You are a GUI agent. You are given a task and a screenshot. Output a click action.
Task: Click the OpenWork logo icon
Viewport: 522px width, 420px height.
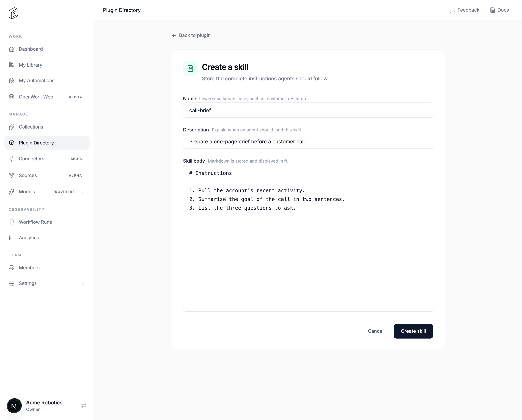click(x=13, y=13)
